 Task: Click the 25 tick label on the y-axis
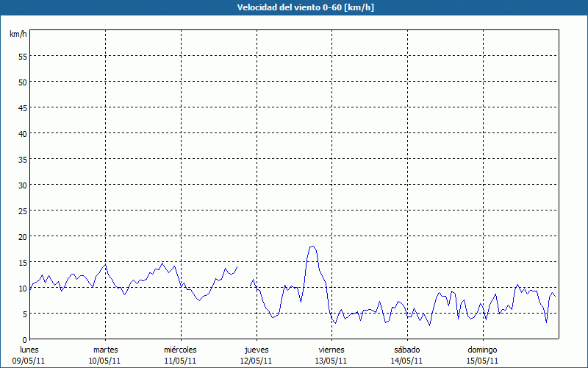[22, 210]
